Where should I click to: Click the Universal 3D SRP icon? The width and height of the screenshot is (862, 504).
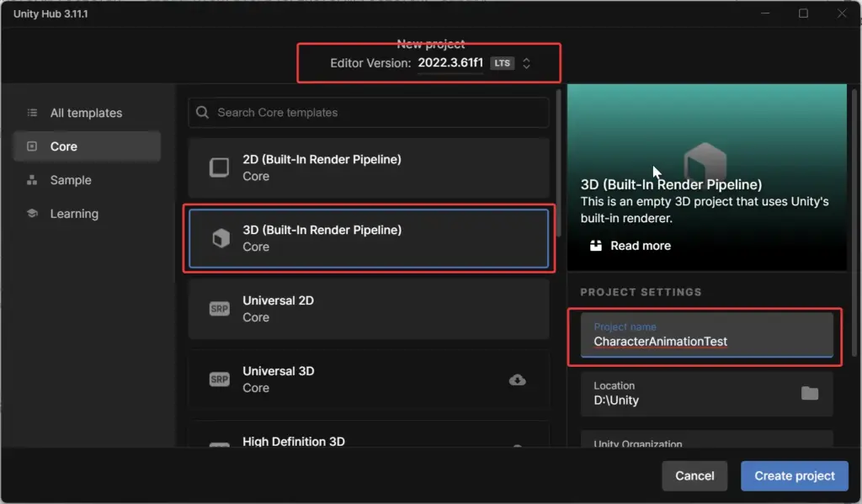(x=220, y=379)
